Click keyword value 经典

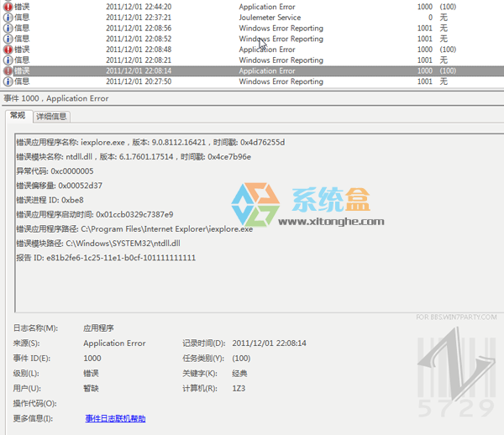(239, 374)
